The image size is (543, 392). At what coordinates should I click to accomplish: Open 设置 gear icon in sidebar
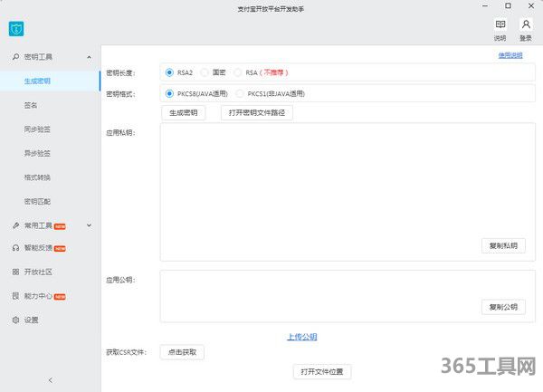[15, 320]
